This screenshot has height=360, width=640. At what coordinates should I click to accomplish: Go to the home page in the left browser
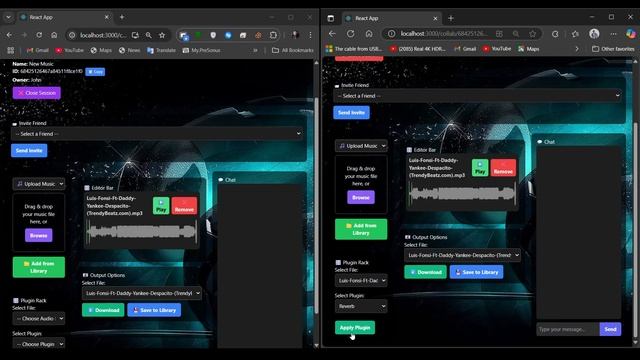coord(54,35)
